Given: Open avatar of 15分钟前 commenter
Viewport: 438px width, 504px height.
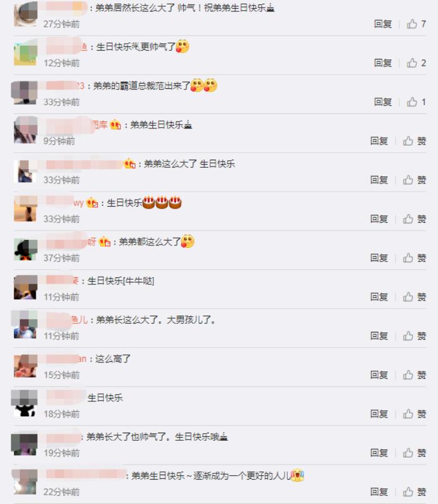Looking at the screenshot, I should click(26, 366).
